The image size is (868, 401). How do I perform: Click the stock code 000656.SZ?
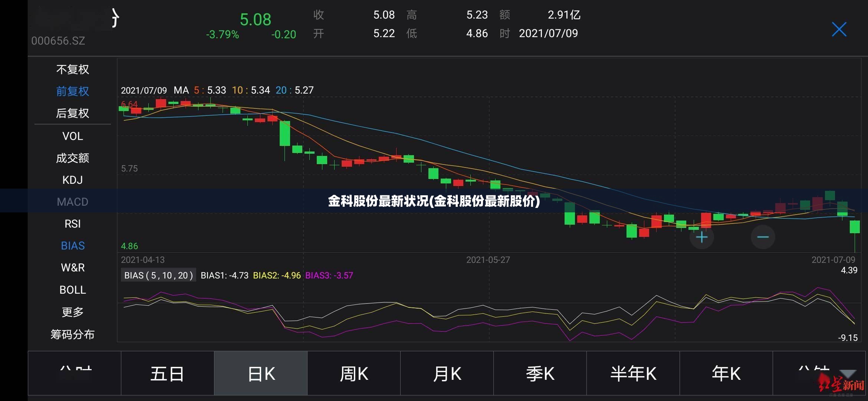click(x=58, y=40)
